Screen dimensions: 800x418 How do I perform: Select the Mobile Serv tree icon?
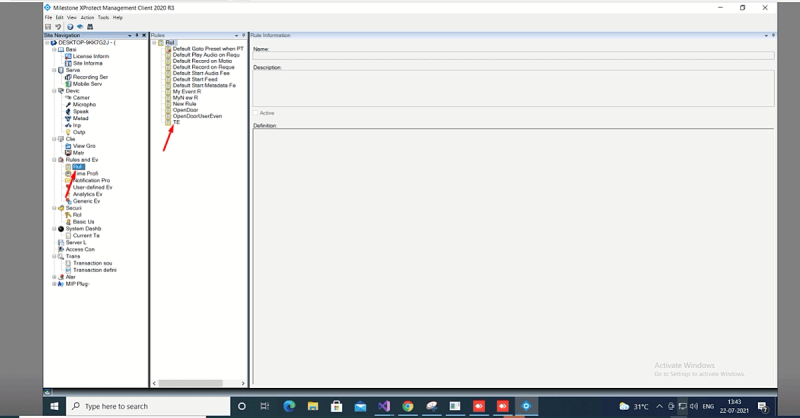pos(68,84)
